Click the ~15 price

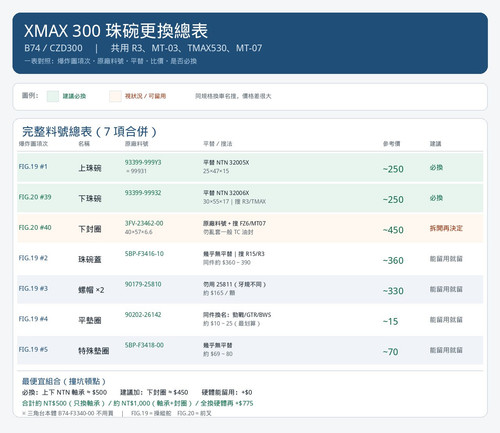[x=390, y=321]
